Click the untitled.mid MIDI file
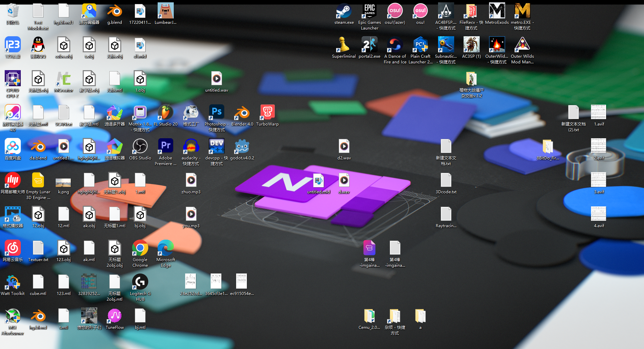Viewport: 644px width, 349px height. [x=319, y=181]
